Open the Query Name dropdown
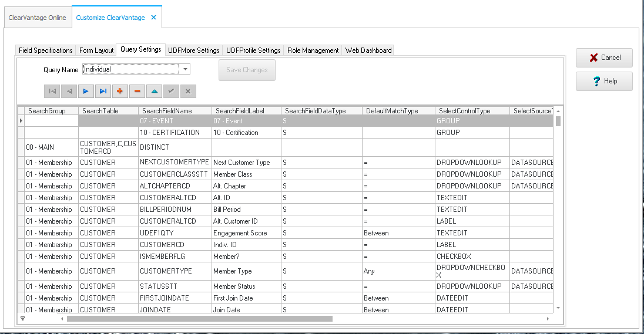 pos(185,69)
